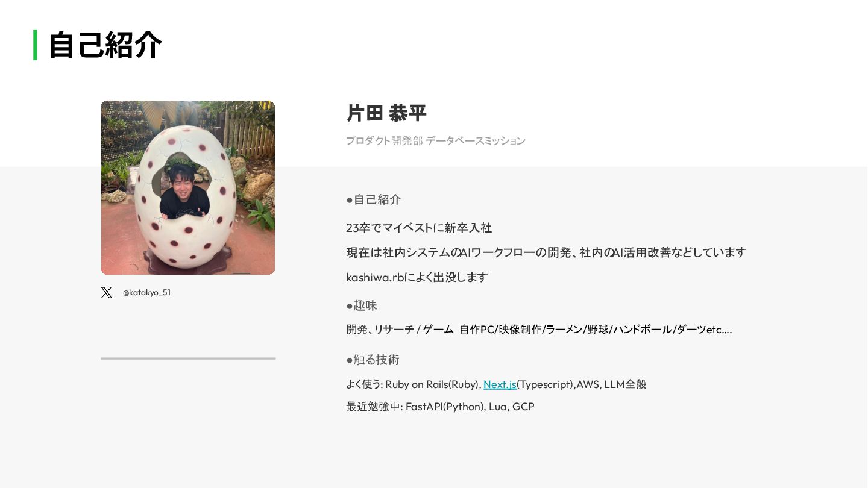868x488 pixels.
Task: Click the ●趣味 section heading
Action: (x=362, y=305)
